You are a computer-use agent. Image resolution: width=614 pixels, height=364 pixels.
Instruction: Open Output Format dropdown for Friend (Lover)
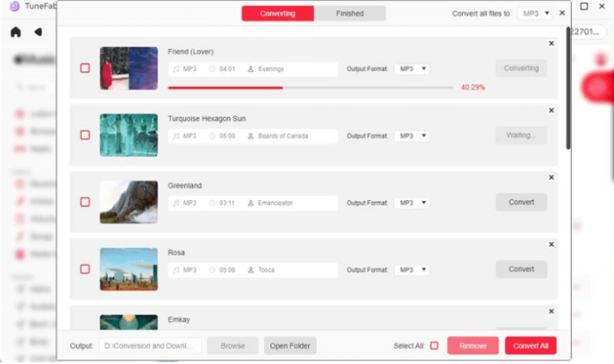(x=412, y=69)
